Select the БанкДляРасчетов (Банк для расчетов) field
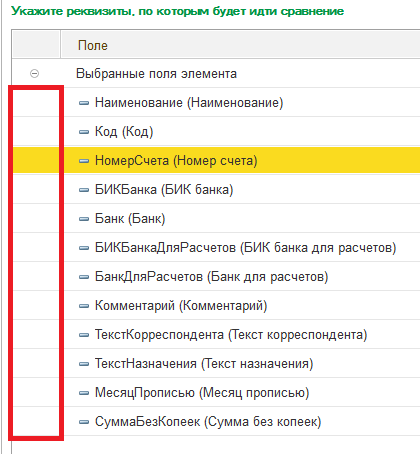This screenshot has width=420, height=454. click(x=242, y=276)
